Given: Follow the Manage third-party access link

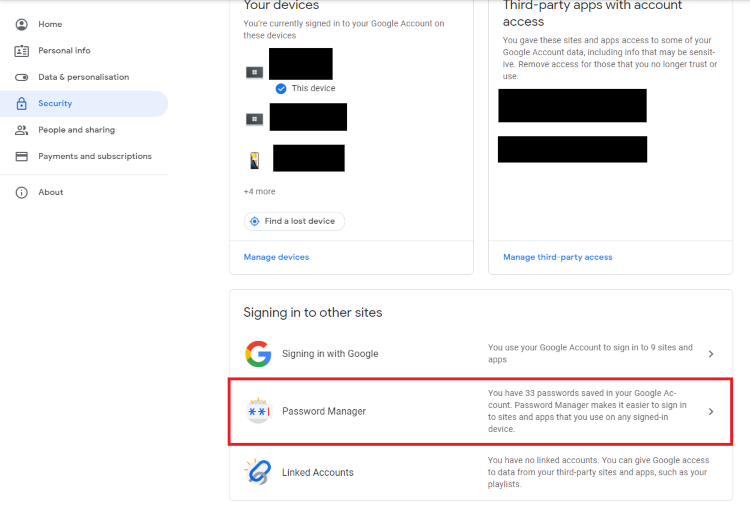Looking at the screenshot, I should (557, 257).
